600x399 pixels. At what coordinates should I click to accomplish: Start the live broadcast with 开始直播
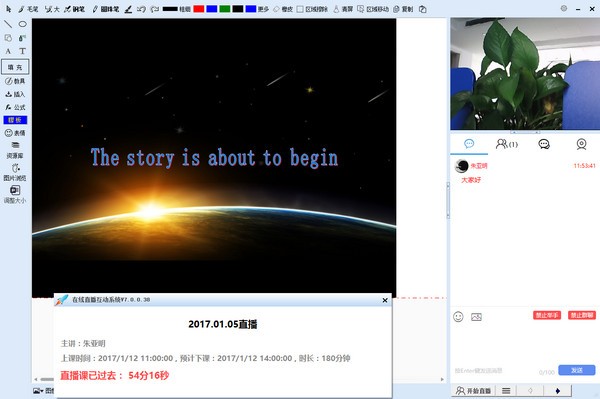473,391
